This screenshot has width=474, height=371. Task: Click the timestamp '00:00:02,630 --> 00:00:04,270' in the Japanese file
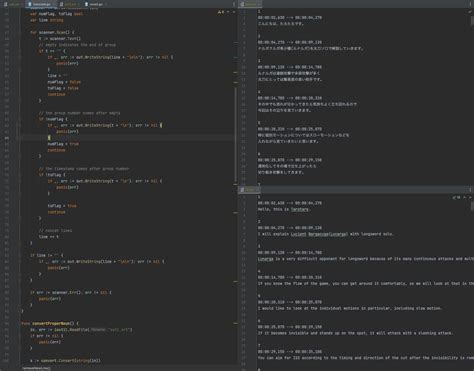290,18
